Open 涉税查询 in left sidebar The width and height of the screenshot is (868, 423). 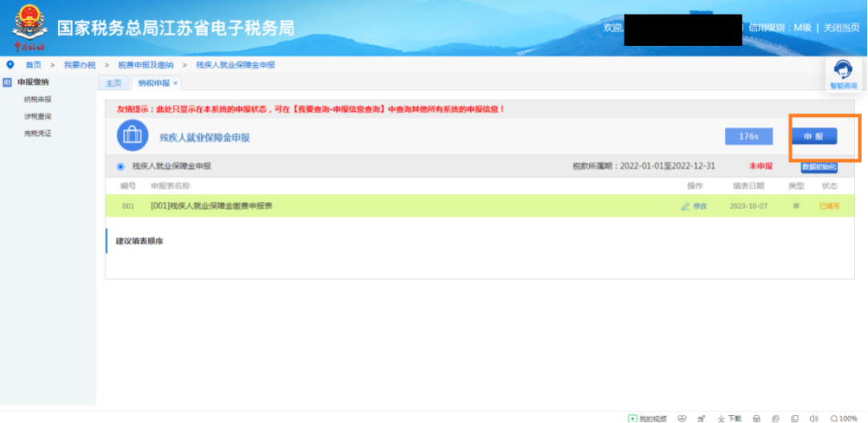38,117
